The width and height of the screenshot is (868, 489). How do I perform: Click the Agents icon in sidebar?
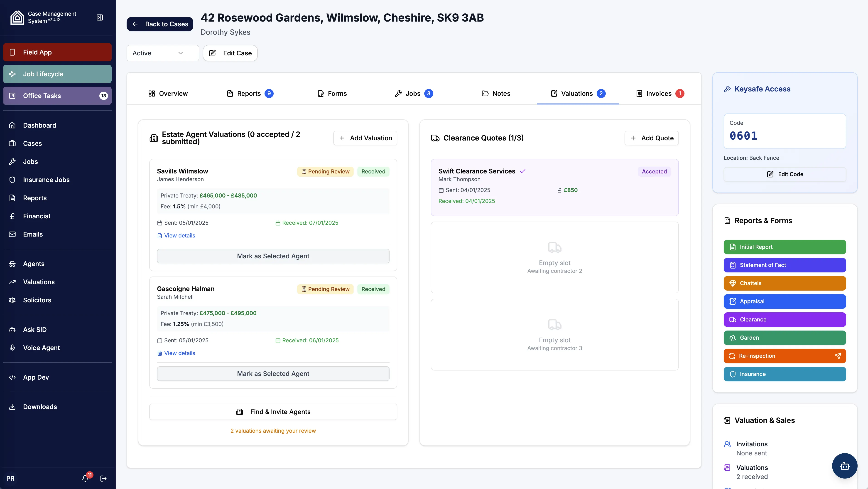coord(12,264)
